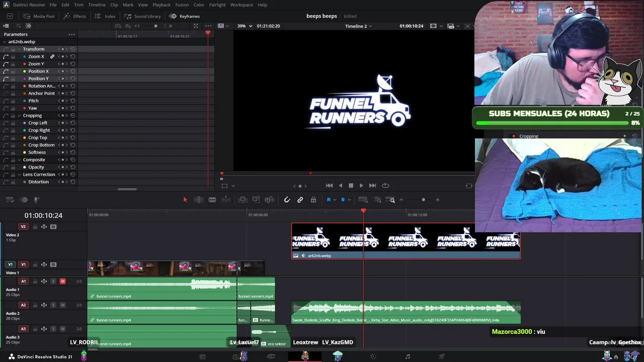Viewport: 644px width, 362px height.
Task: Add a keyframe for Position X
Action: [62, 71]
